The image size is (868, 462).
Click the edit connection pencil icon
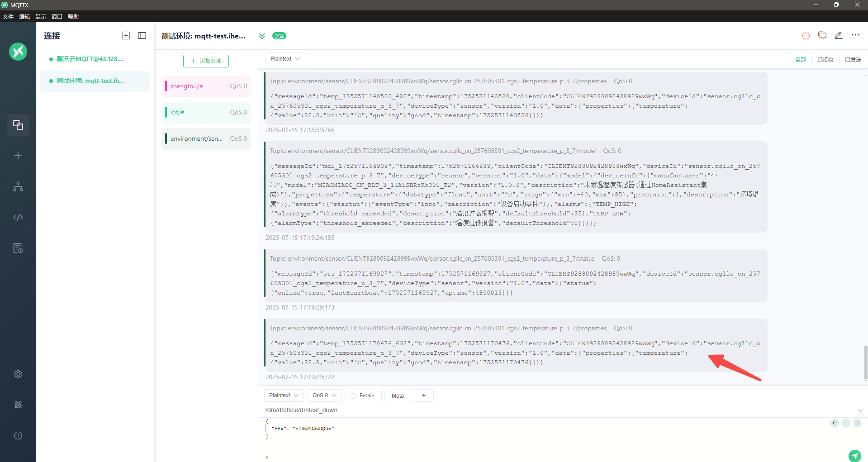coord(838,36)
